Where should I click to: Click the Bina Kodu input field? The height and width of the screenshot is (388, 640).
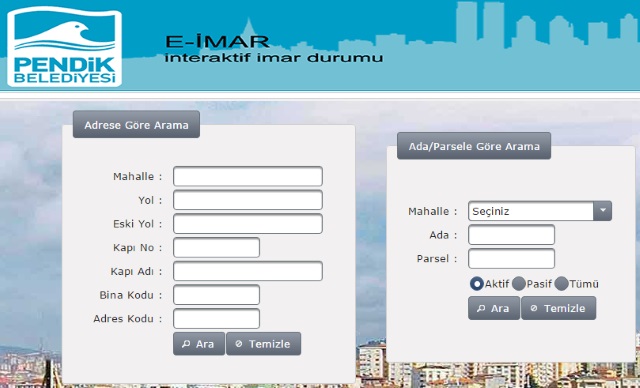[216, 295]
